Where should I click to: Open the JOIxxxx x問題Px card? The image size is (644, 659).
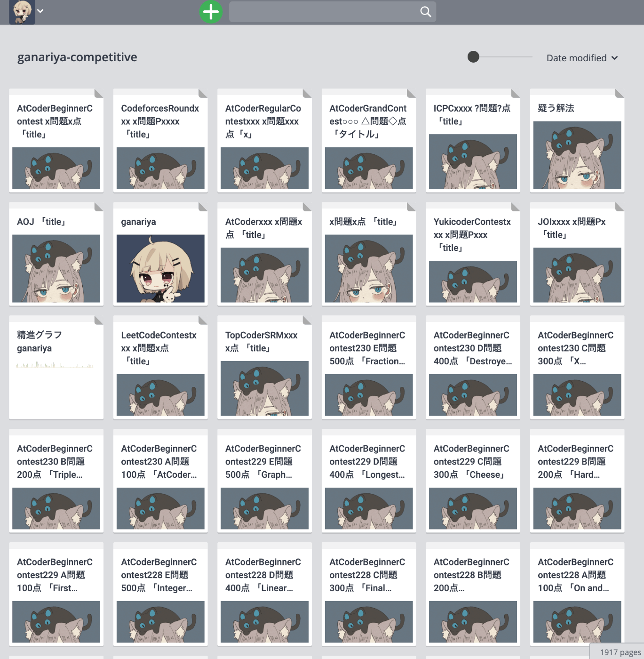[577, 254]
